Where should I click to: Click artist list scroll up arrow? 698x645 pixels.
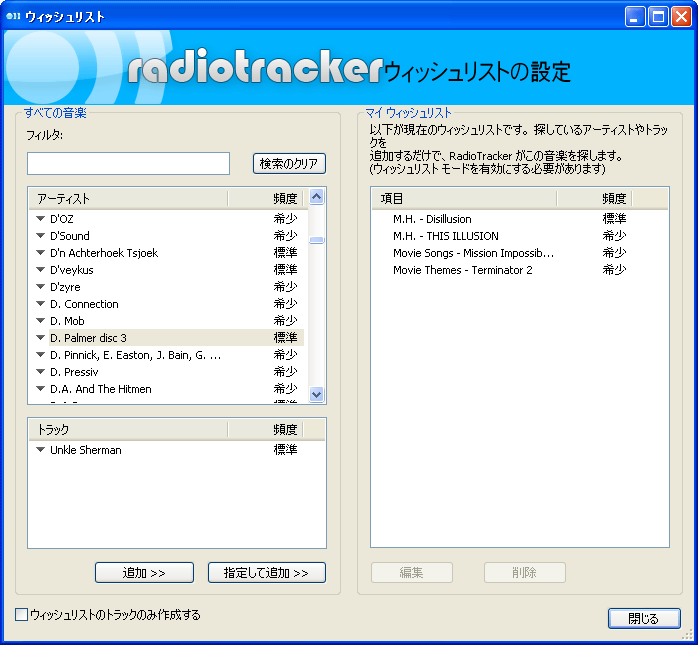point(317,196)
